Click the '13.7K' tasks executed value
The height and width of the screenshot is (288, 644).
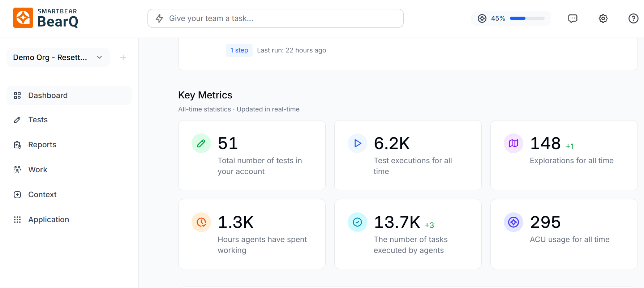tap(397, 222)
